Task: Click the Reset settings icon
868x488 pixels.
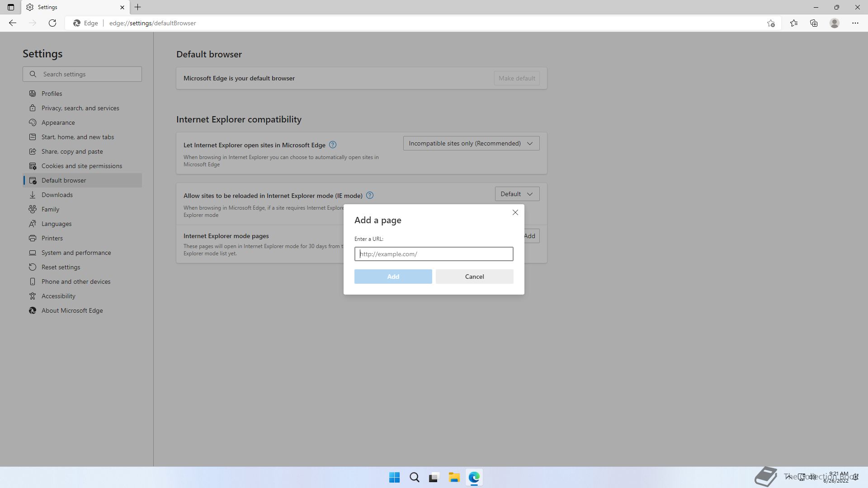Action: (33, 267)
